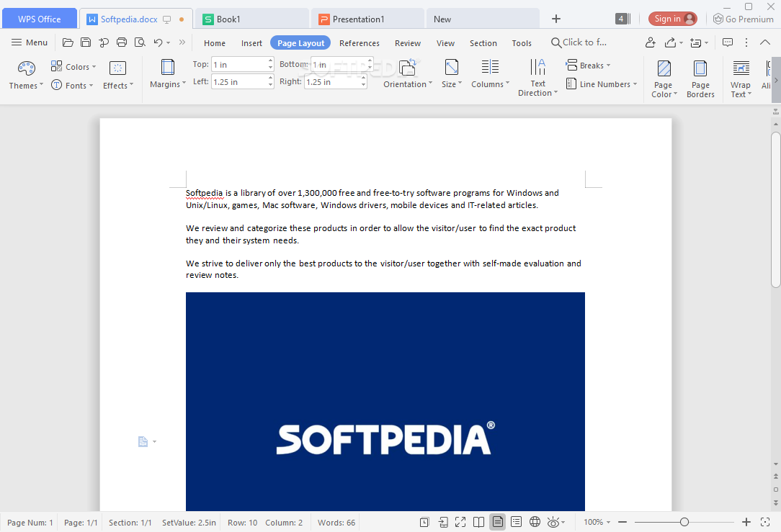Switch to the Presentation1 tab
Image resolution: width=781 pixels, height=532 pixels.
click(367, 19)
